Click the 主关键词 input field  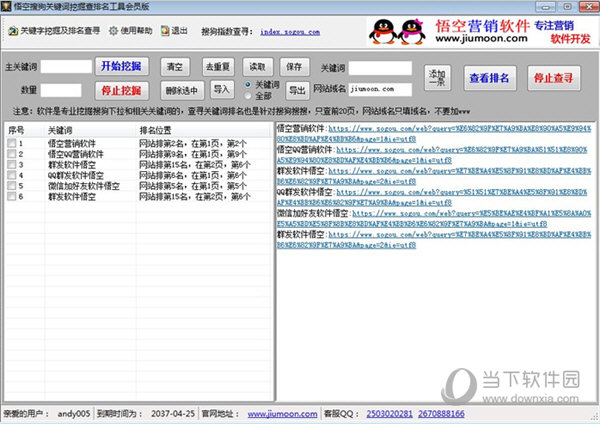pos(66,67)
